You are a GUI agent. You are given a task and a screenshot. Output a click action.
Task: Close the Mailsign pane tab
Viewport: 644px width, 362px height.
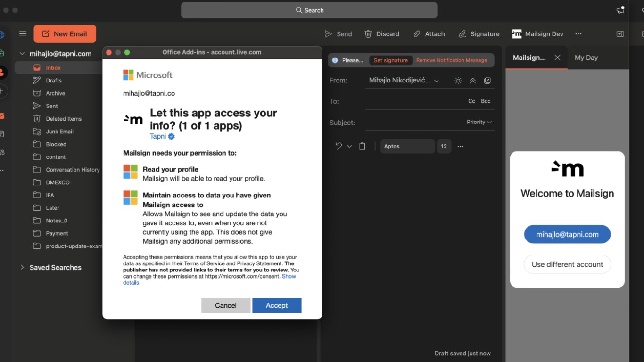557,58
